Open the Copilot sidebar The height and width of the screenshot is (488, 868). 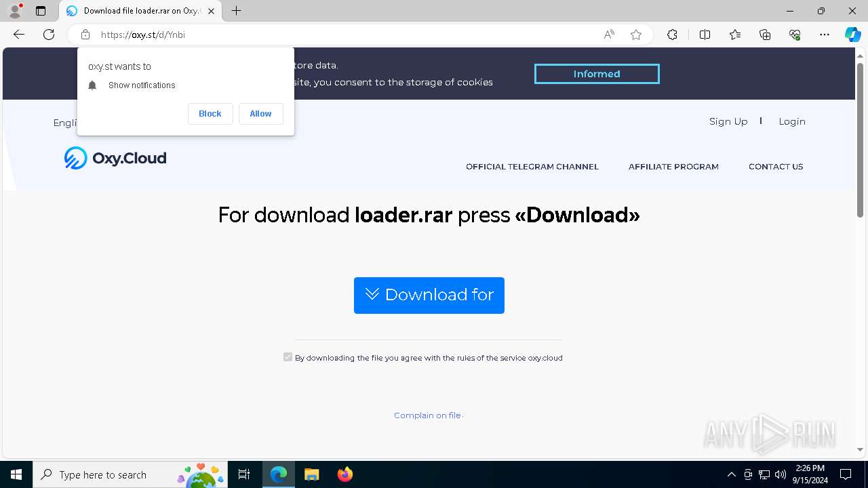pyautogui.click(x=852, y=35)
